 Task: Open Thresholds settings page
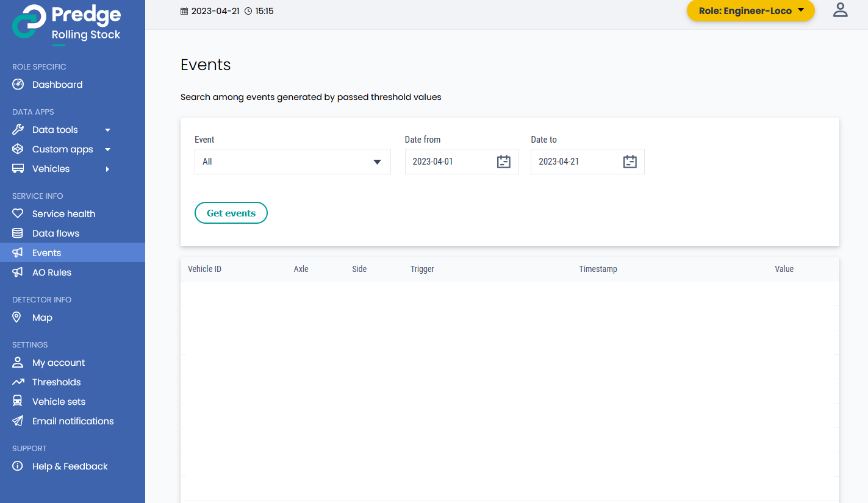[56, 382]
